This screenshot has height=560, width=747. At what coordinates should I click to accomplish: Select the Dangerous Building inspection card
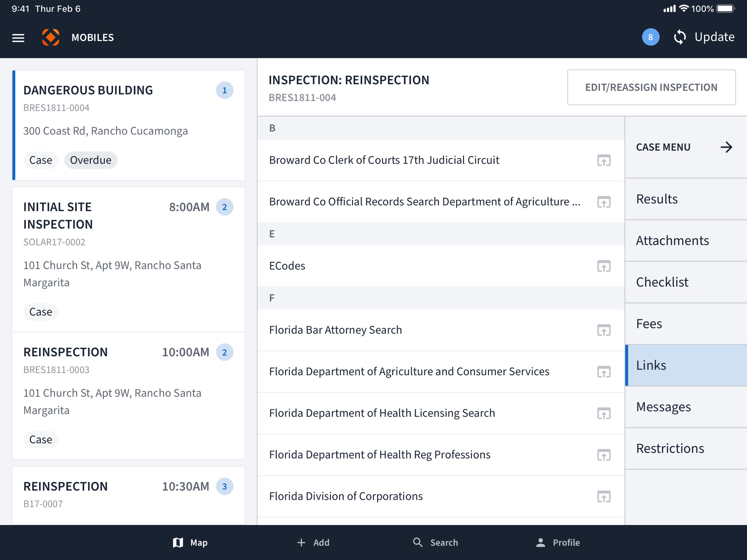128,125
